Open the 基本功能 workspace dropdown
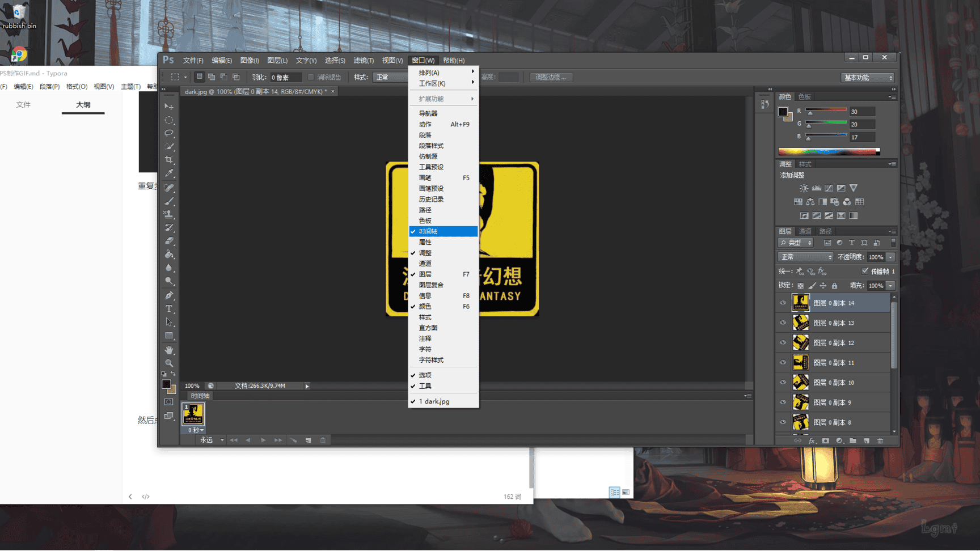 click(868, 78)
